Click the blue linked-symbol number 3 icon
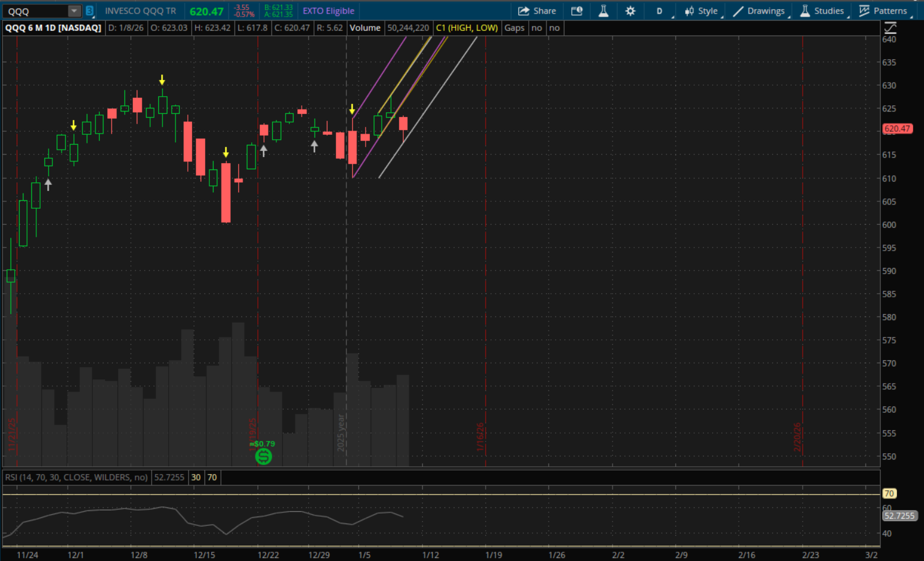The height and width of the screenshot is (561, 924). point(90,11)
